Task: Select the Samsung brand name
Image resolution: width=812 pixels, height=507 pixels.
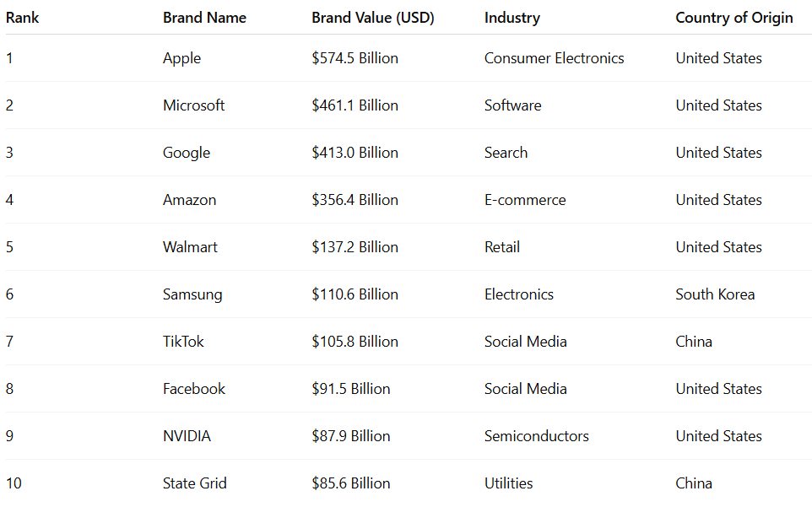Action: pos(192,294)
